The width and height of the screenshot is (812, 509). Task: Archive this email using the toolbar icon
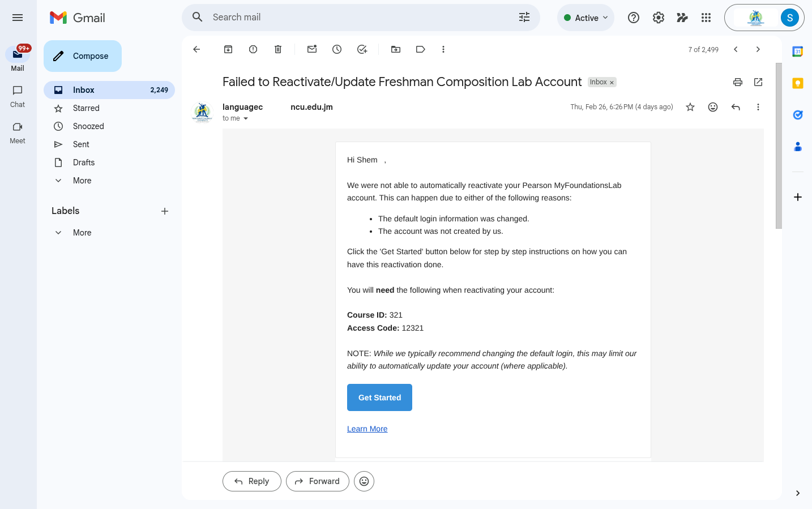228,49
